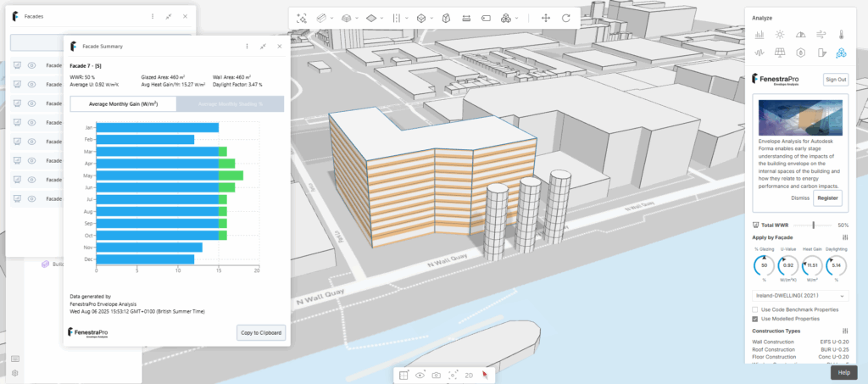The image size is (868, 384).
Task: Activate the dashed line road tool
Action: [397, 19]
